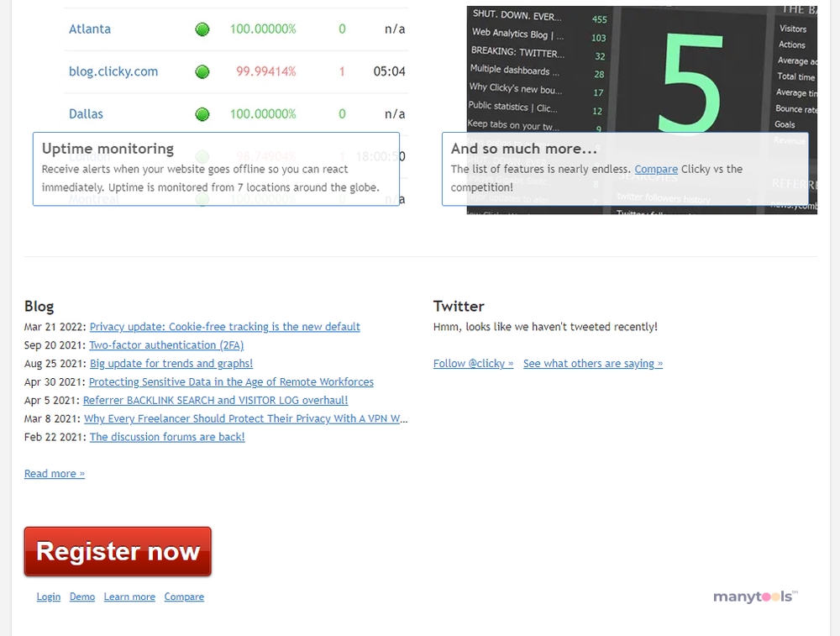Image resolution: width=840 pixels, height=636 pixels.
Task: Click the Blog section heading
Action: pyautogui.click(x=39, y=307)
